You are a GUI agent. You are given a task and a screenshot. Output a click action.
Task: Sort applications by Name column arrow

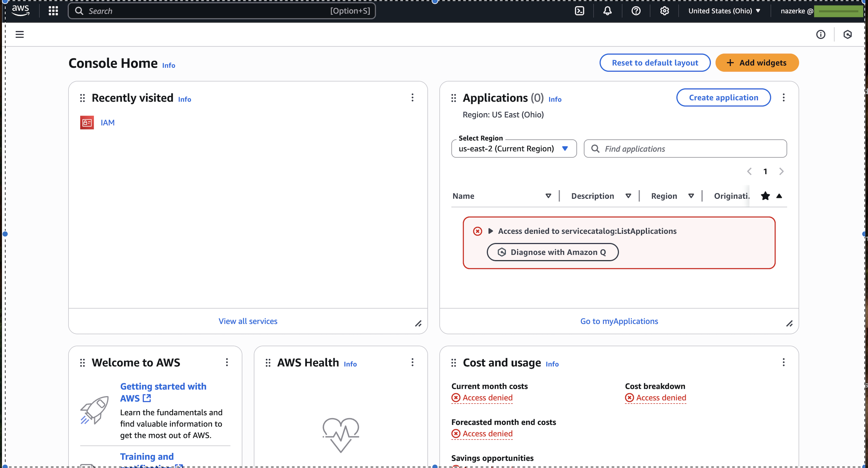pyautogui.click(x=548, y=196)
